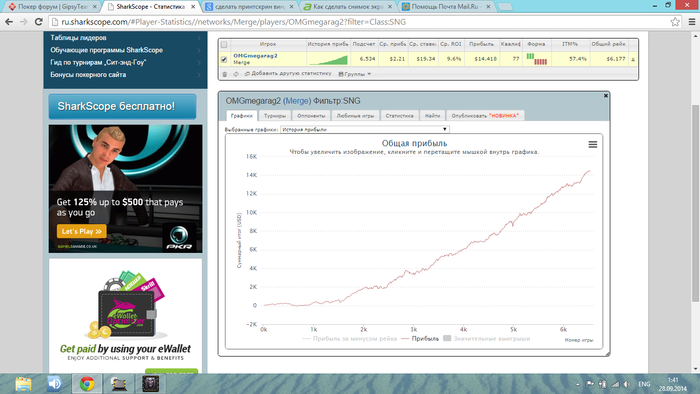This screenshot has width=700, height=394.
Task: Click the Chrome icon on the taskbar
Action: pyautogui.click(x=87, y=384)
